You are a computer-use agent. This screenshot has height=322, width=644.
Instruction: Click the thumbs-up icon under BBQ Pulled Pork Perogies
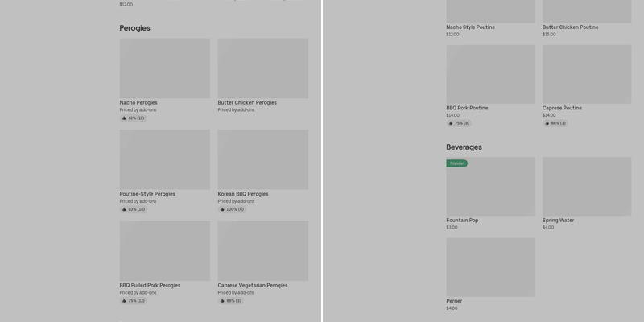pos(125,301)
